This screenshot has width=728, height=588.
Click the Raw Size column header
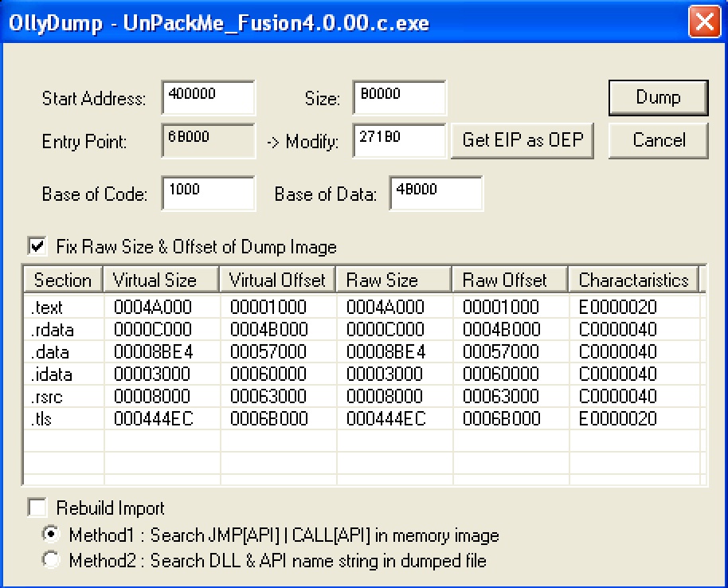click(x=393, y=280)
